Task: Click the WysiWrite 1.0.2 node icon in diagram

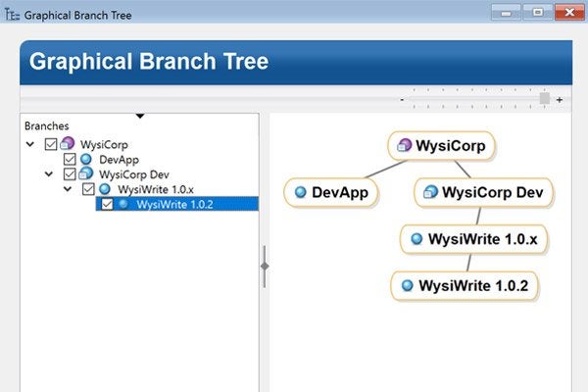Action: 408,285
